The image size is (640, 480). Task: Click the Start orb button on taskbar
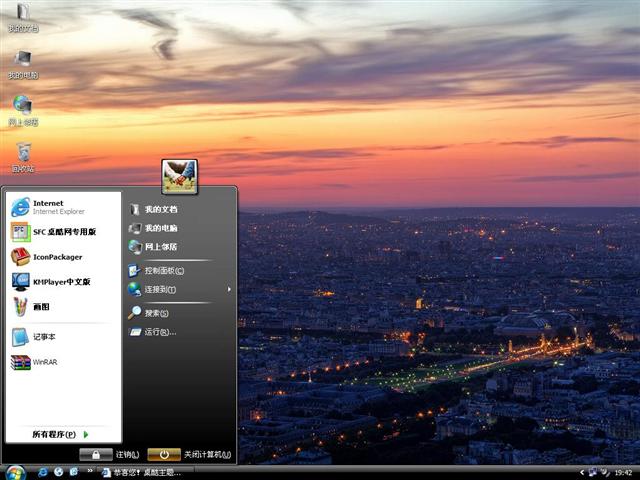(x=14, y=471)
